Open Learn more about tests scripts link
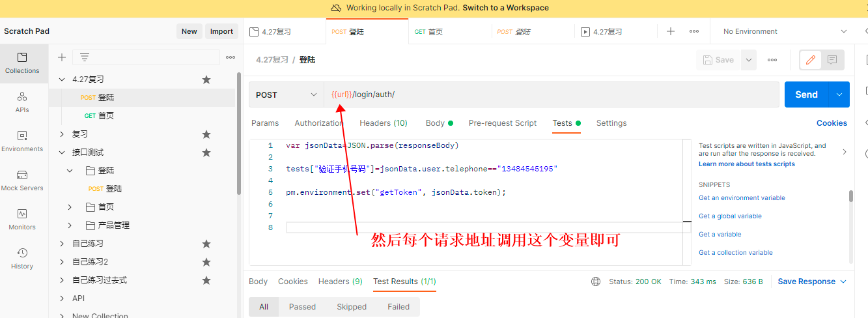 coord(747,164)
